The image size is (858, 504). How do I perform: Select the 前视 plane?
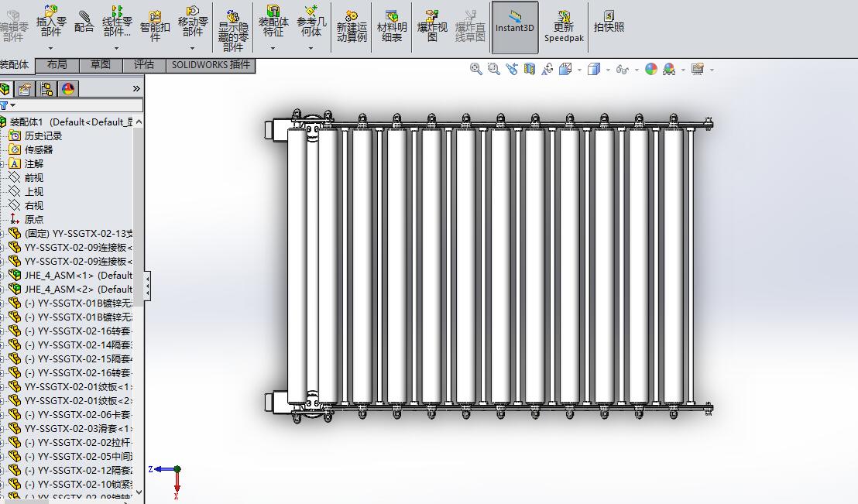pyautogui.click(x=33, y=178)
